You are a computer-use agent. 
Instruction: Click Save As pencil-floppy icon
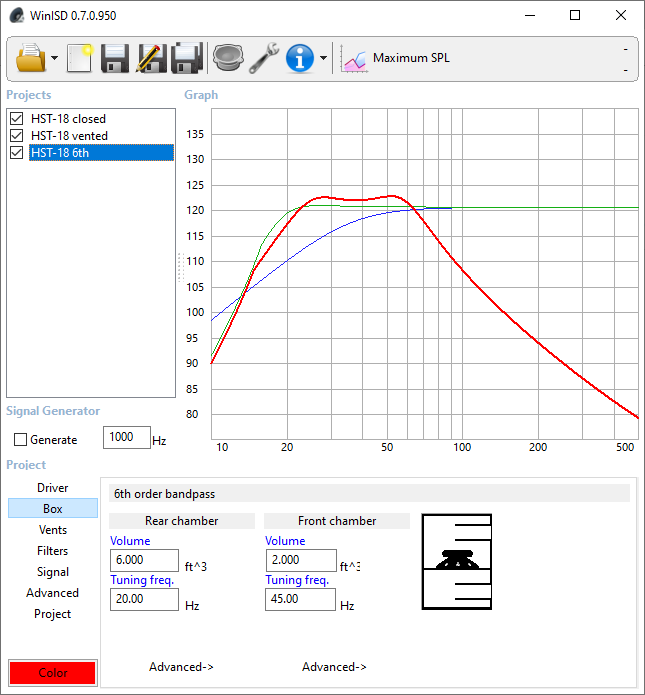tap(151, 58)
